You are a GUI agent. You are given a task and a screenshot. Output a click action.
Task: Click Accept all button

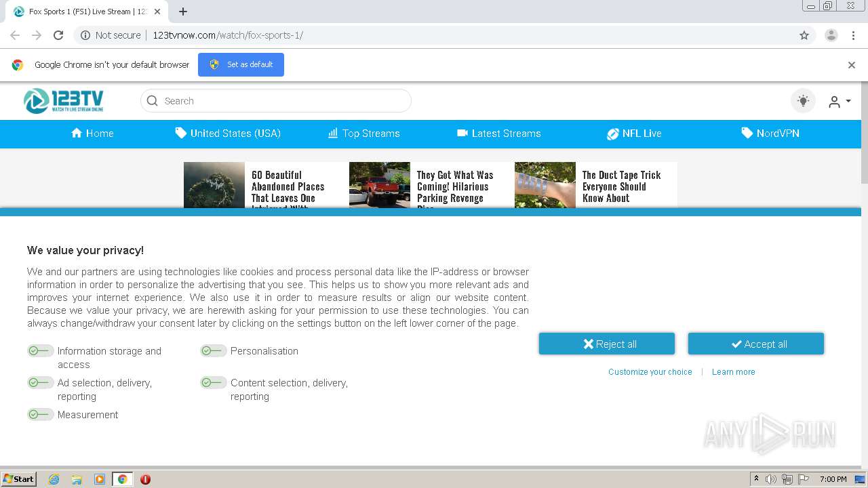756,344
